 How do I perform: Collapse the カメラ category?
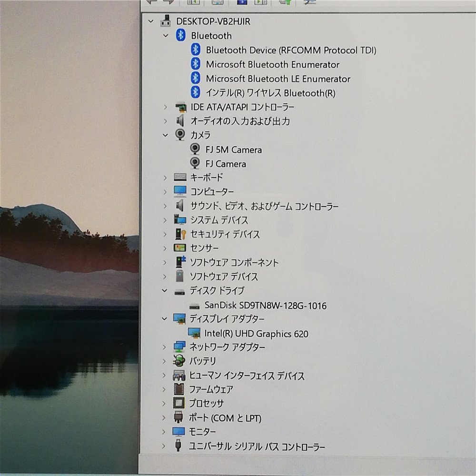[x=165, y=135]
